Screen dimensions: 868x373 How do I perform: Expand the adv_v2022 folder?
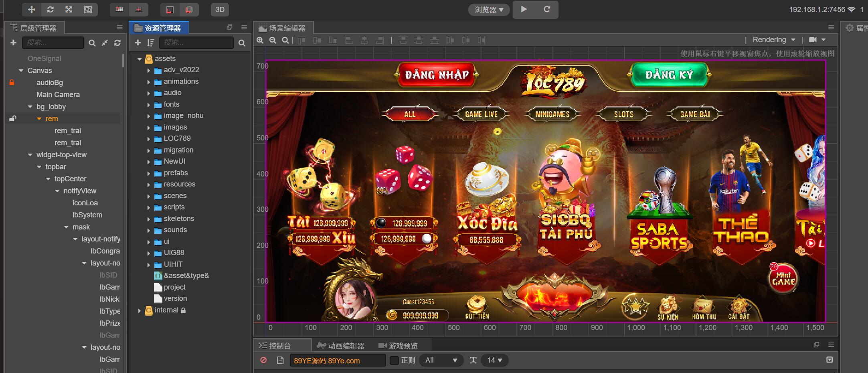pos(148,70)
